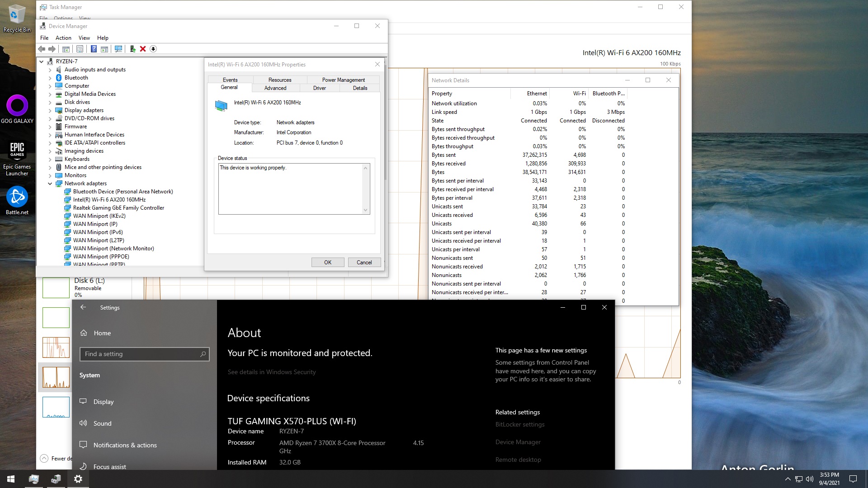Open Device Manager Help menu
Image resolution: width=868 pixels, height=488 pixels.
(x=103, y=38)
